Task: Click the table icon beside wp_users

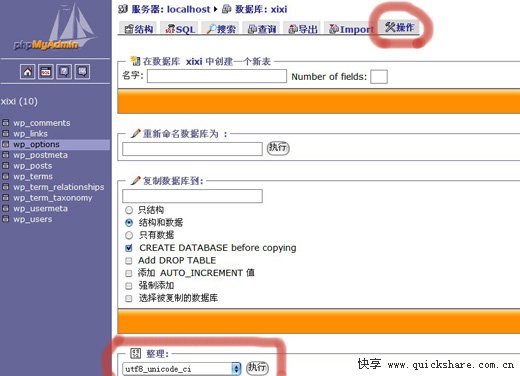Action: point(5,219)
